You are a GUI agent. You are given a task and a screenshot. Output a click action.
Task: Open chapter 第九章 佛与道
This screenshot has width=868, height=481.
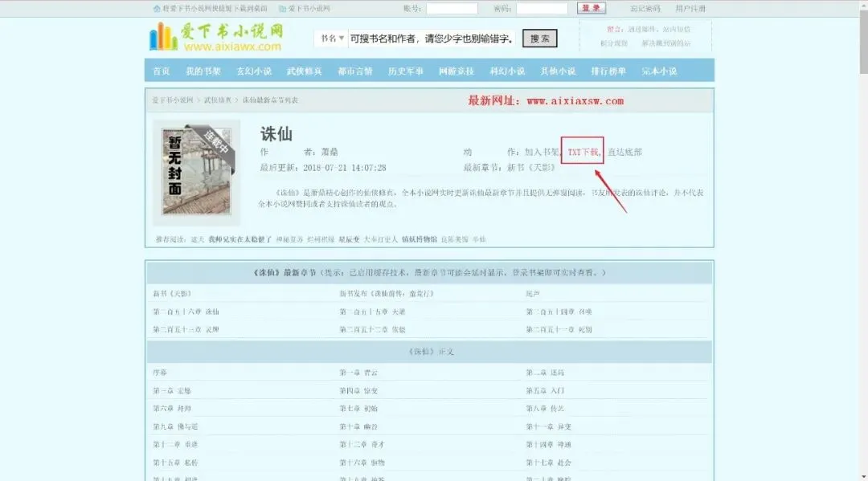175,427
